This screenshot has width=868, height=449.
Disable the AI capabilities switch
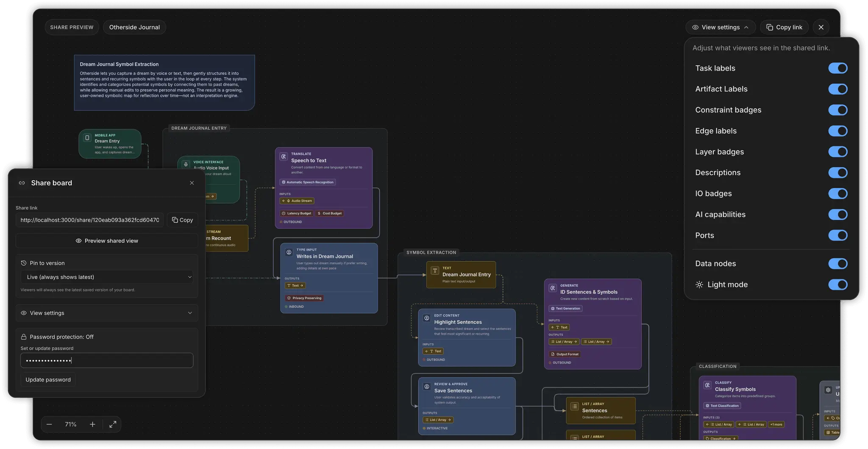[x=837, y=214]
